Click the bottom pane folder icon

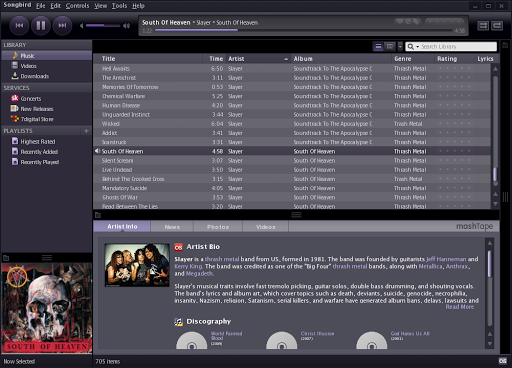pyautogui.click(x=98, y=215)
